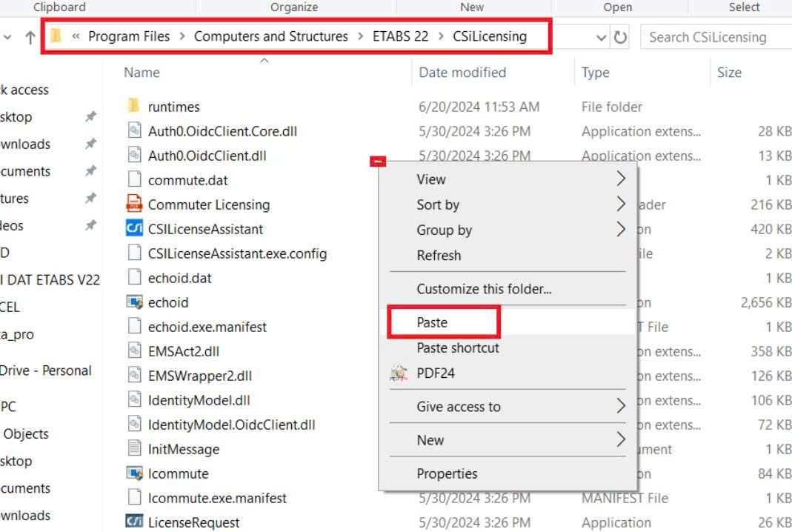This screenshot has width=792, height=532.
Task: Sort files by Type column header
Action: [595, 73]
